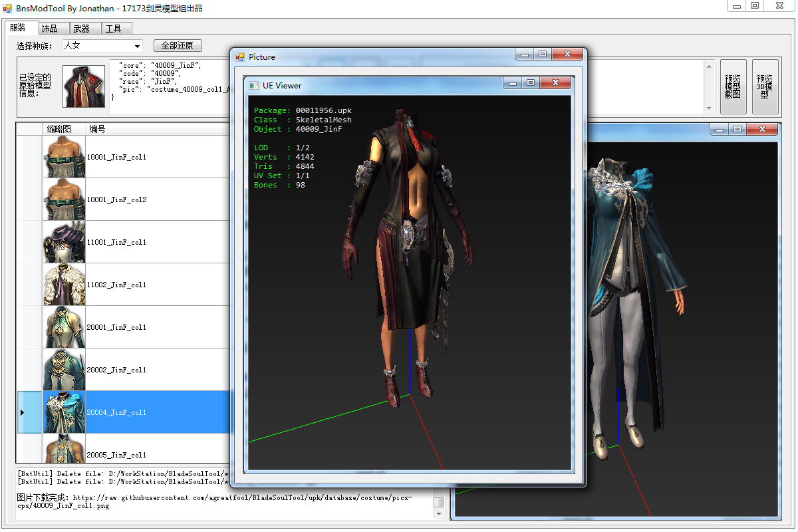Click the BnsModTool title bar icon
The width and height of the screenshot is (798, 532).
[8, 9]
